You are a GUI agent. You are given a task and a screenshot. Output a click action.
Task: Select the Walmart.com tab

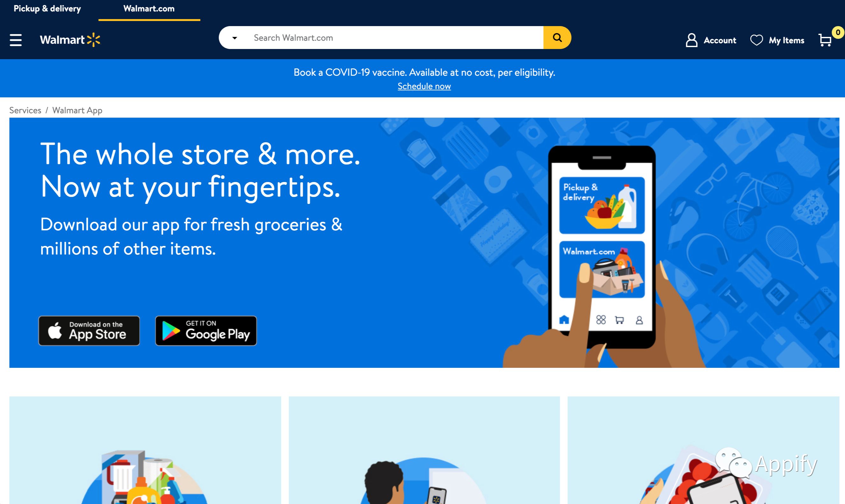point(149,8)
